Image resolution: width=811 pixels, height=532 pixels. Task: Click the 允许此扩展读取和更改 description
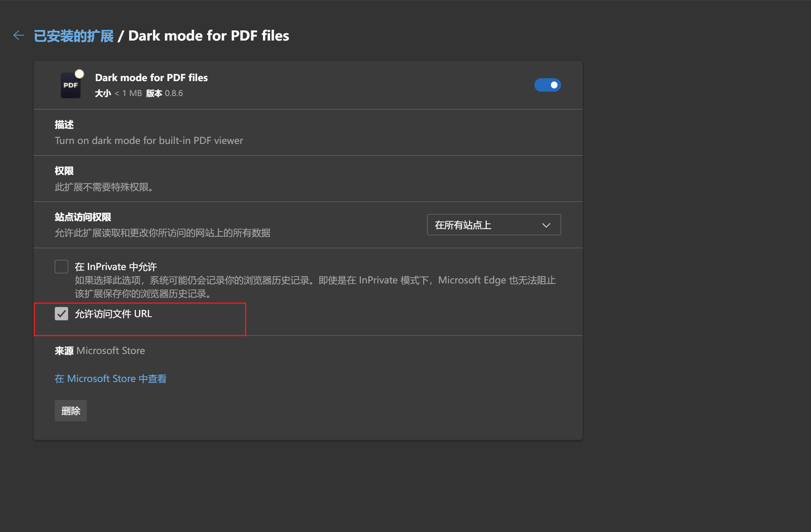pyautogui.click(x=162, y=233)
